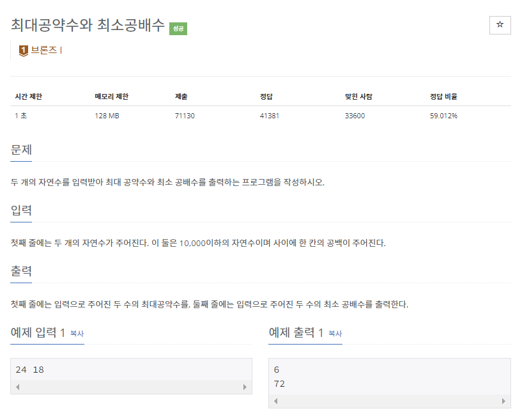Click the 1 초 time limit value
This screenshot has width=529, height=420.
20,116
